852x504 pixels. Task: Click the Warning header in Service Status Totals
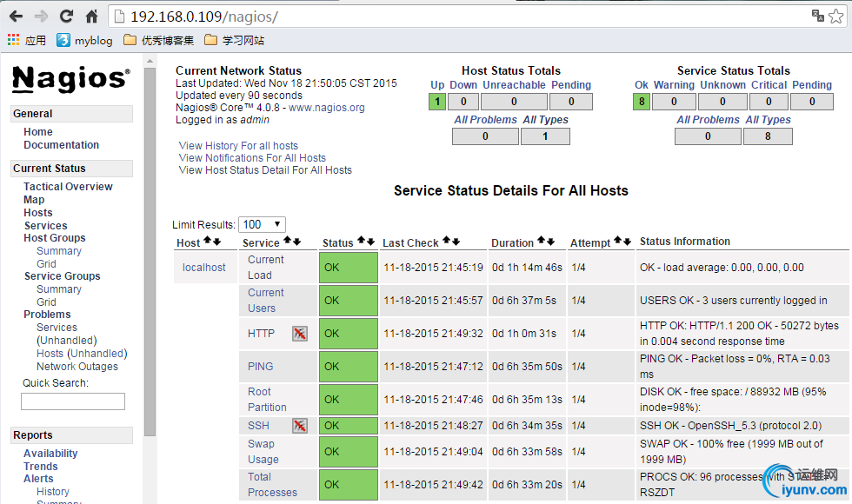pyautogui.click(x=674, y=85)
